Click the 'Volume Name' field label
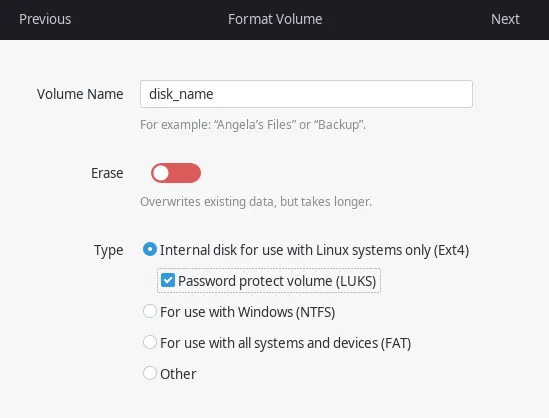 (x=80, y=94)
